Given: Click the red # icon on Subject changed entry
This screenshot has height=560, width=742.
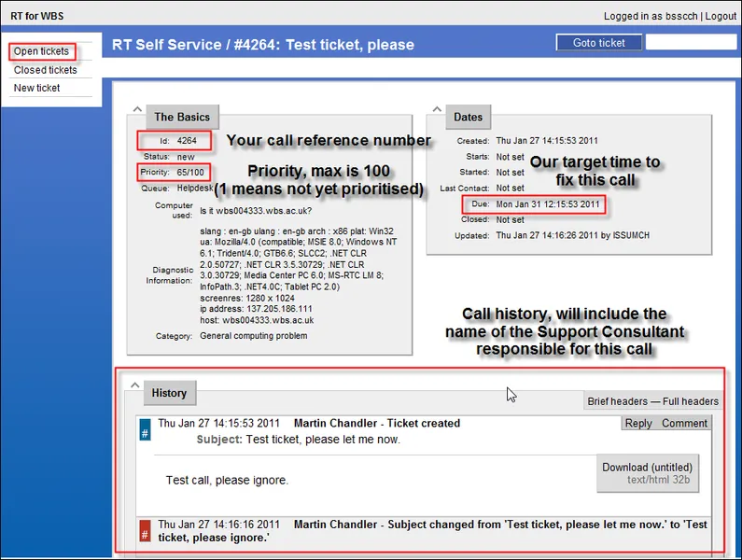Looking at the screenshot, I should coord(145,530).
